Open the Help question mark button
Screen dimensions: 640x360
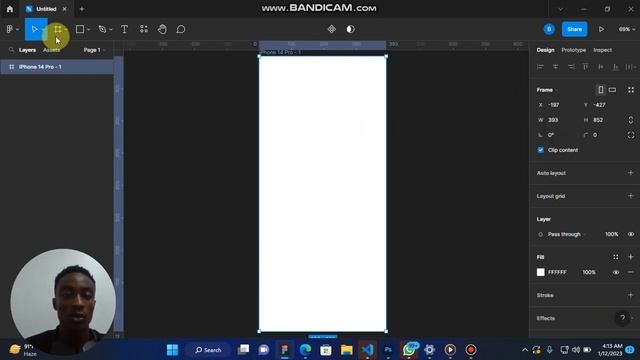(622, 318)
